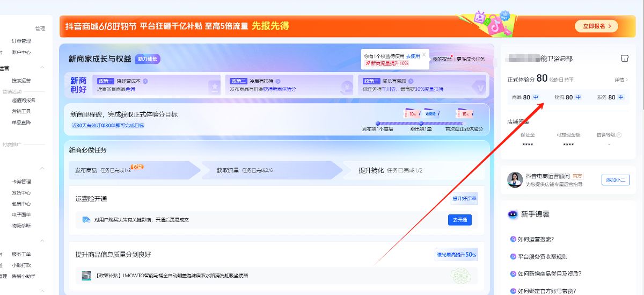Open 更多成长任务

click(471, 59)
